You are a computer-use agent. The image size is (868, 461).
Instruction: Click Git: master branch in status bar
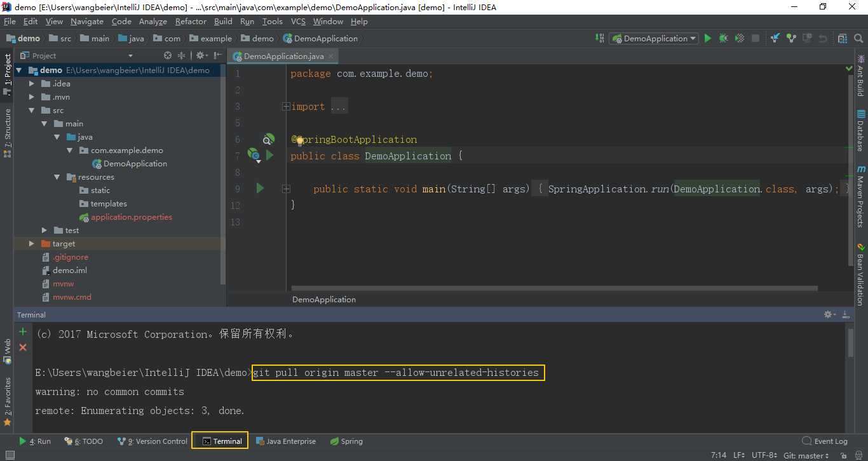[806, 455]
